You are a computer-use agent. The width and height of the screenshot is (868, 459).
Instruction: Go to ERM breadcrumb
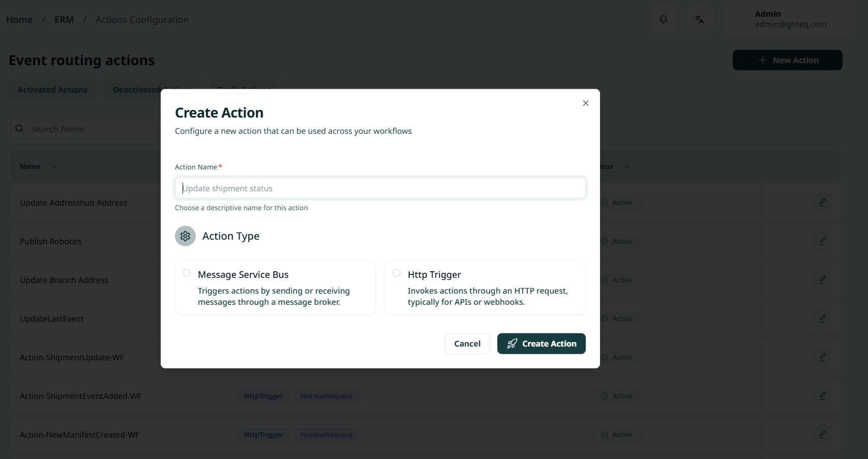coord(64,20)
